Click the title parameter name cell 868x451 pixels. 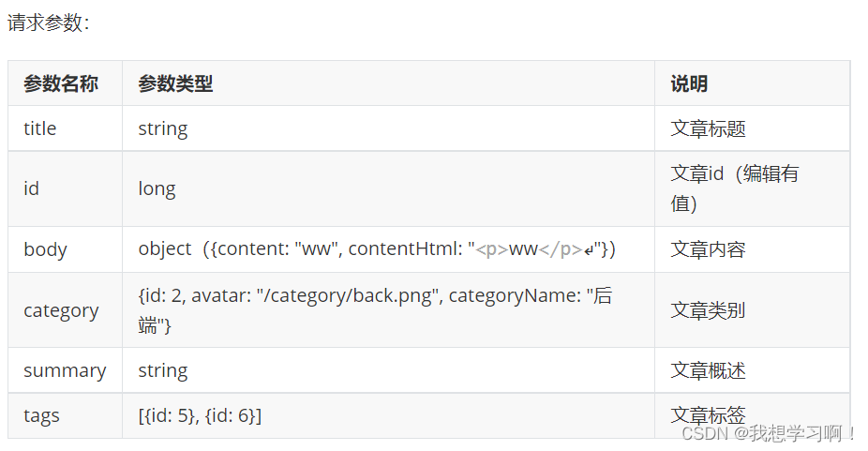click(x=40, y=128)
